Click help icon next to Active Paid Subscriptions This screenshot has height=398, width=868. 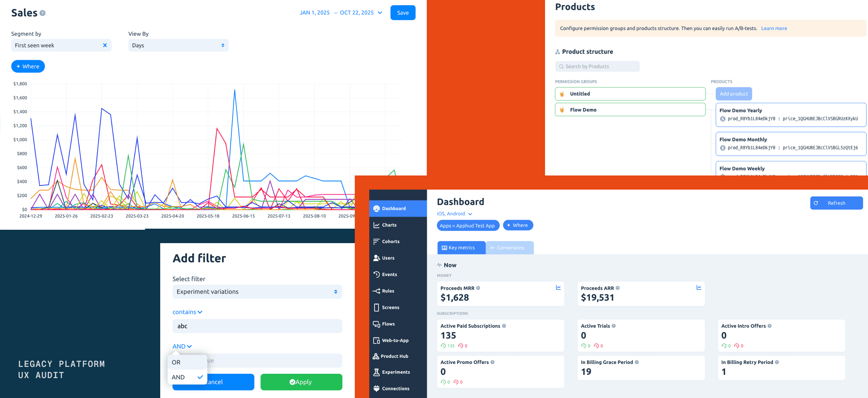click(x=504, y=326)
